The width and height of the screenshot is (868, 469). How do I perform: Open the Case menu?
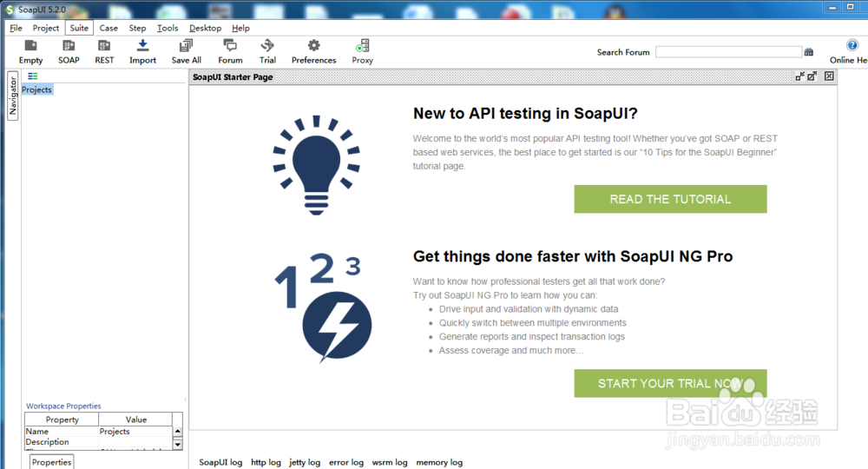(108, 28)
